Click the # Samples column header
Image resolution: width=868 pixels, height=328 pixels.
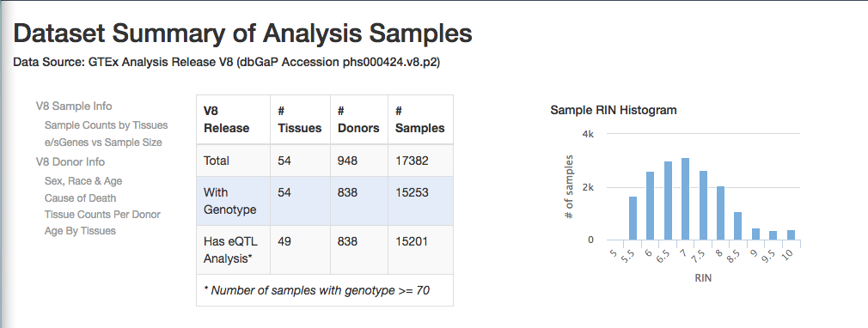420,119
